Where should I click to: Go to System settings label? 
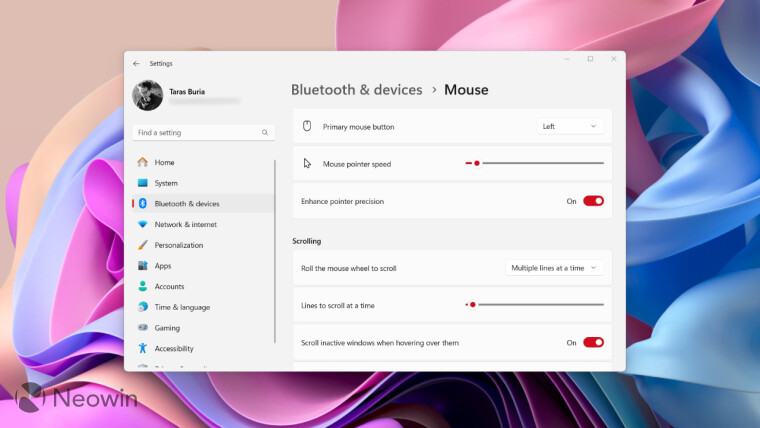tap(166, 183)
